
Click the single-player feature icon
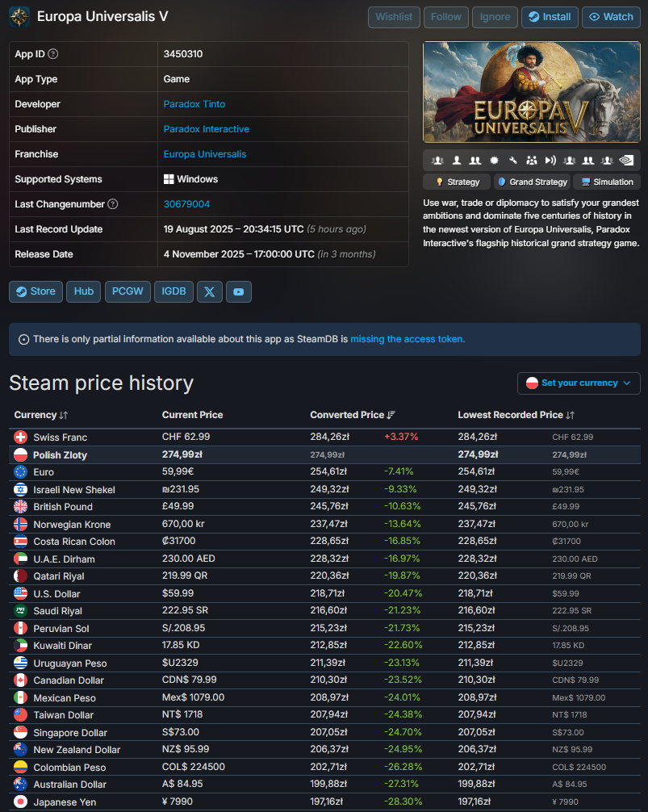click(457, 161)
